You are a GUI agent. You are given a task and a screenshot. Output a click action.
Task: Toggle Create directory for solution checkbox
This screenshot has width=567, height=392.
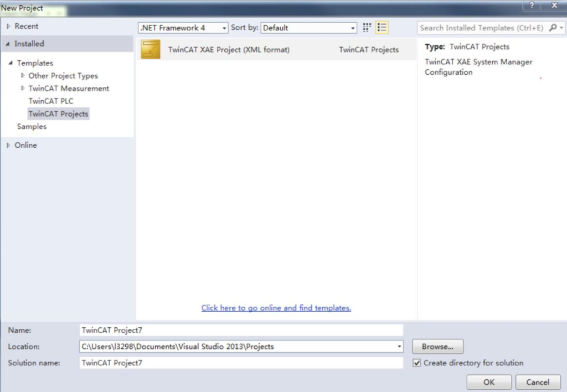point(417,363)
